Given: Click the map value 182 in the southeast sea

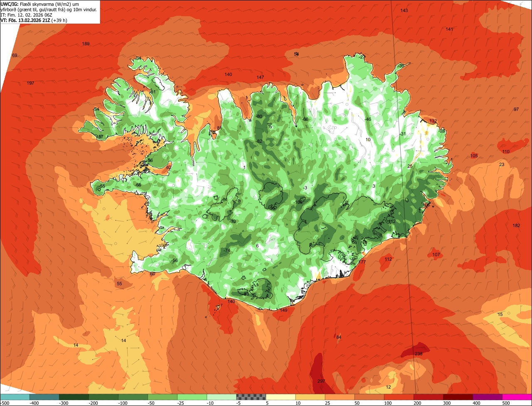Looking at the screenshot, I should 516,225.
